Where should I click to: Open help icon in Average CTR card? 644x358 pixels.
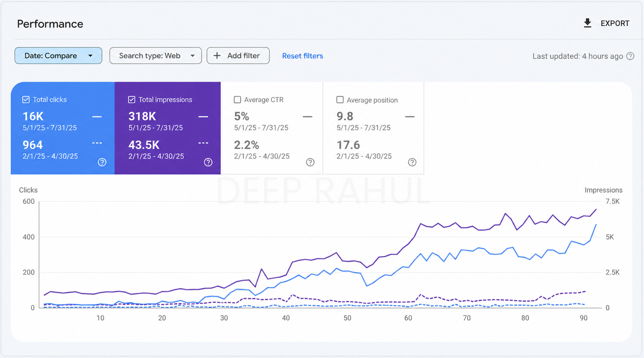[x=310, y=162]
